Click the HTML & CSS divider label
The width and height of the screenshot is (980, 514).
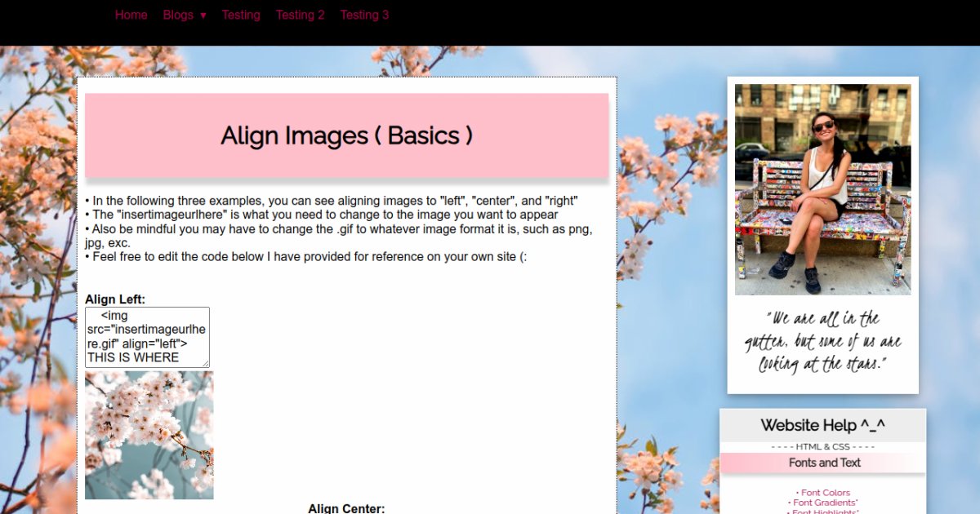[x=822, y=447]
